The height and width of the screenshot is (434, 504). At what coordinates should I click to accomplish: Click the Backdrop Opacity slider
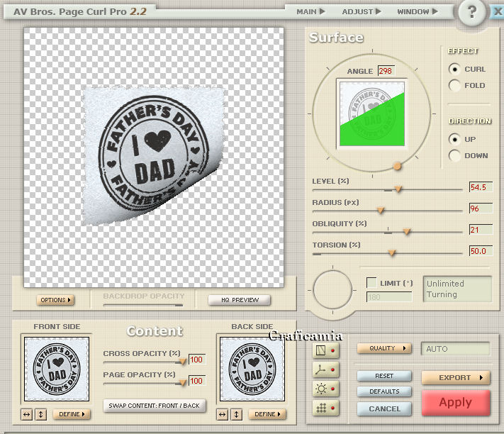pyautogui.click(x=143, y=305)
